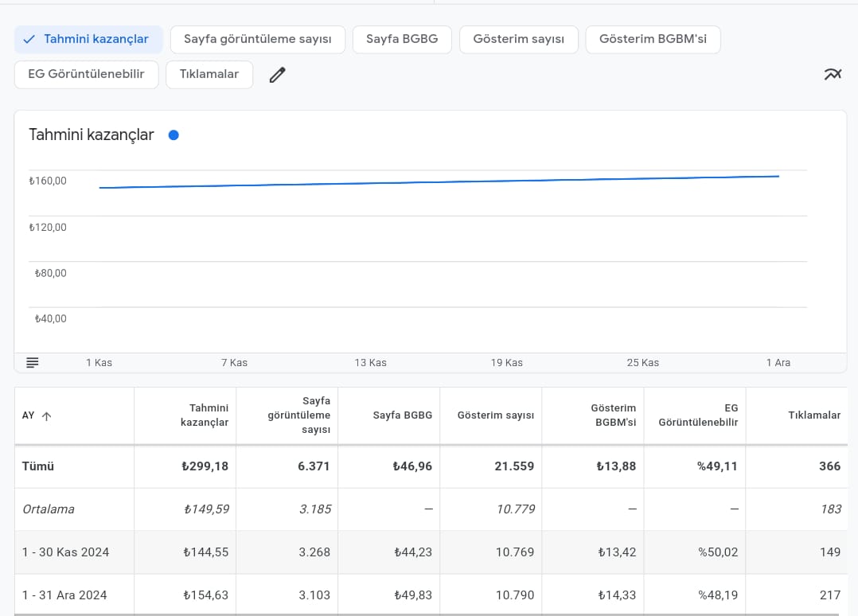
Task: Click November impressions value 10.769
Action: click(514, 552)
